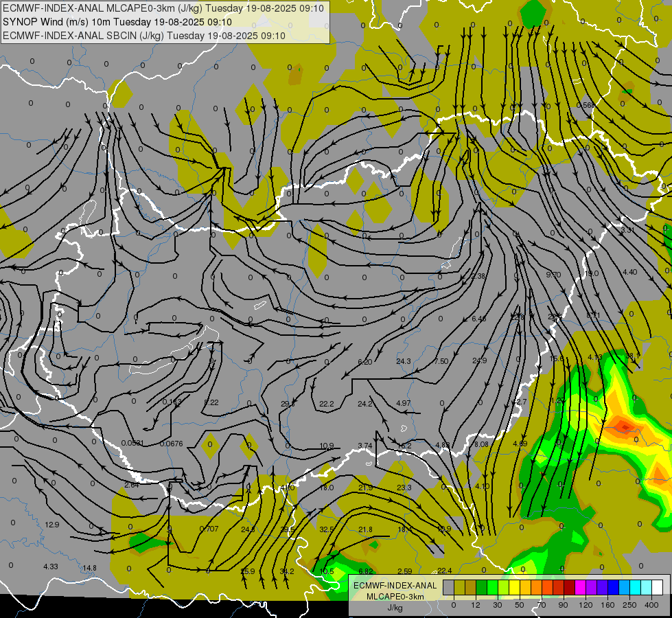Click the map value 22.2

327,404
